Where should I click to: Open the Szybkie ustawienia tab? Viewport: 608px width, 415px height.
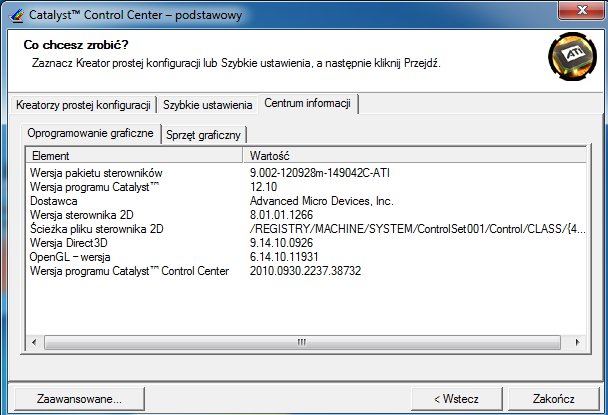(x=207, y=105)
